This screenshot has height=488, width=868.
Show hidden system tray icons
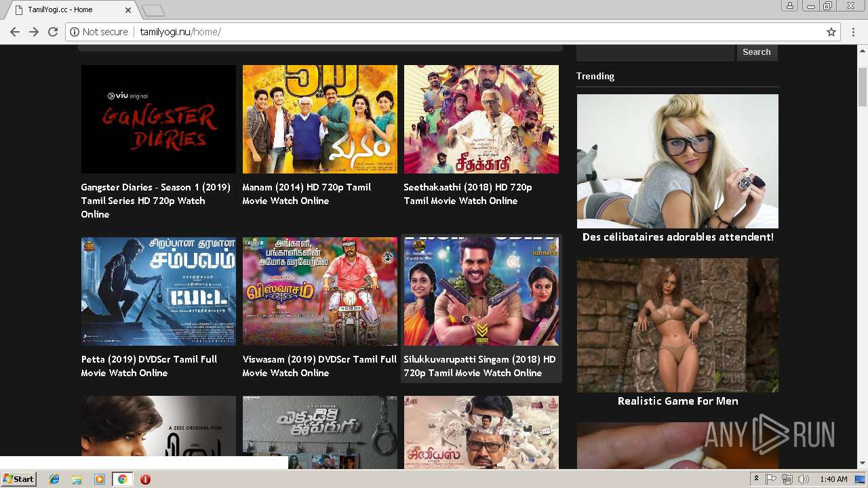pos(756,479)
